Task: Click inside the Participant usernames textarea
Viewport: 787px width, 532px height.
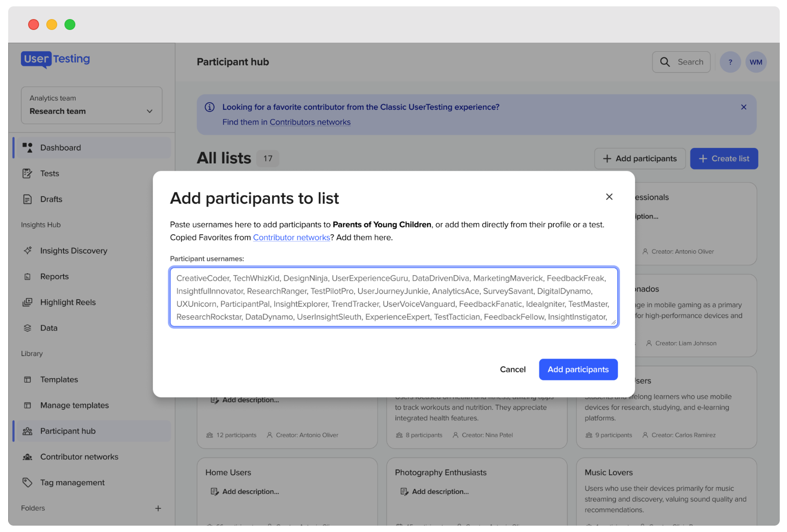Action: tap(394, 297)
